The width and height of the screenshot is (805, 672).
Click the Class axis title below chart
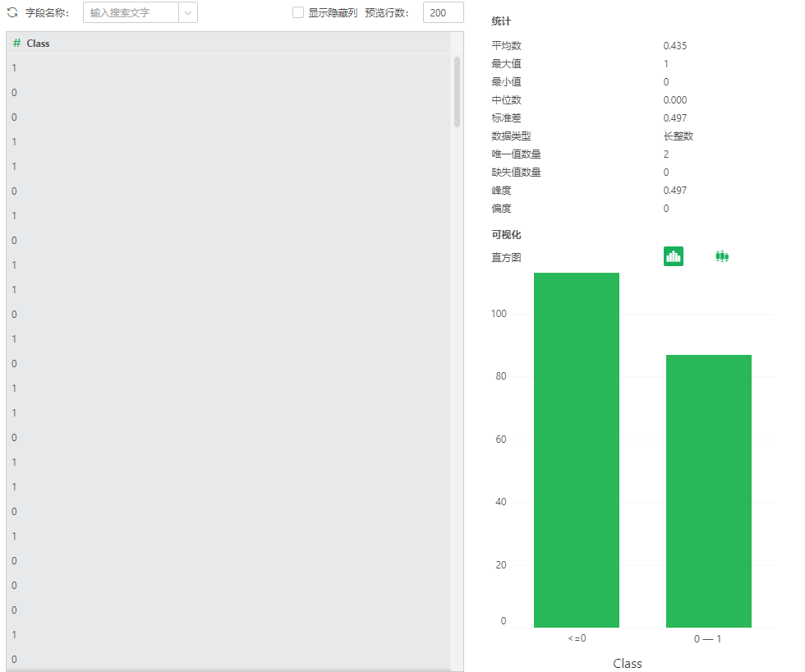click(x=628, y=663)
